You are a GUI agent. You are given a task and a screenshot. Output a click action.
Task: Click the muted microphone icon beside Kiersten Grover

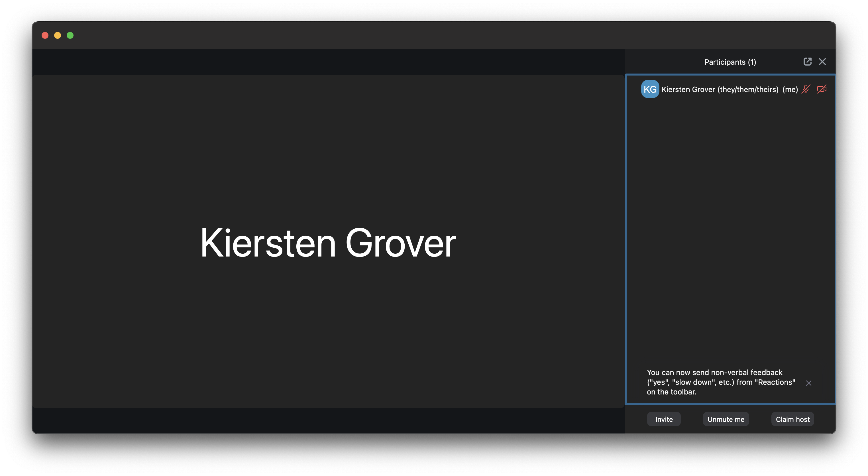[806, 89]
